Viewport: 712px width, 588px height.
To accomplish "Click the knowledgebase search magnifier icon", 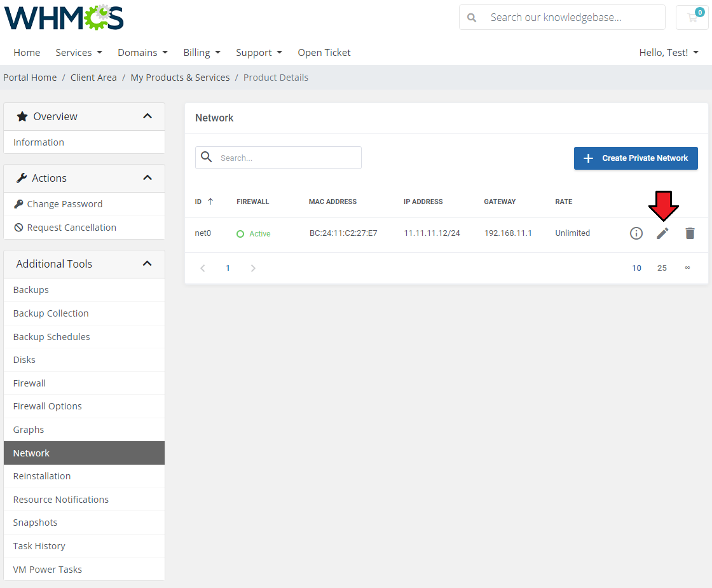I will click(x=472, y=18).
